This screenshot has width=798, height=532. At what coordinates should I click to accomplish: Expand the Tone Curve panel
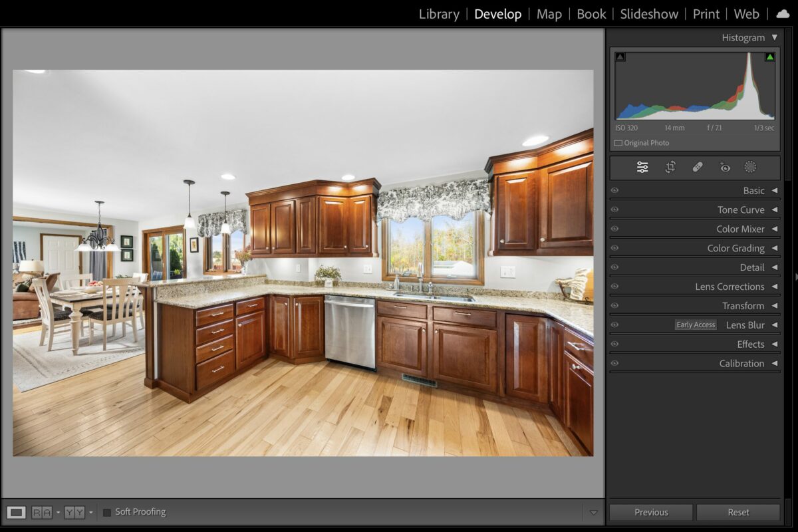774,210
